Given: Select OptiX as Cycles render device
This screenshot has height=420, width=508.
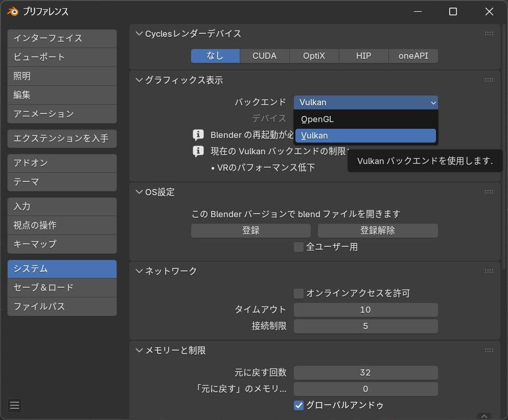Looking at the screenshot, I should (x=314, y=56).
